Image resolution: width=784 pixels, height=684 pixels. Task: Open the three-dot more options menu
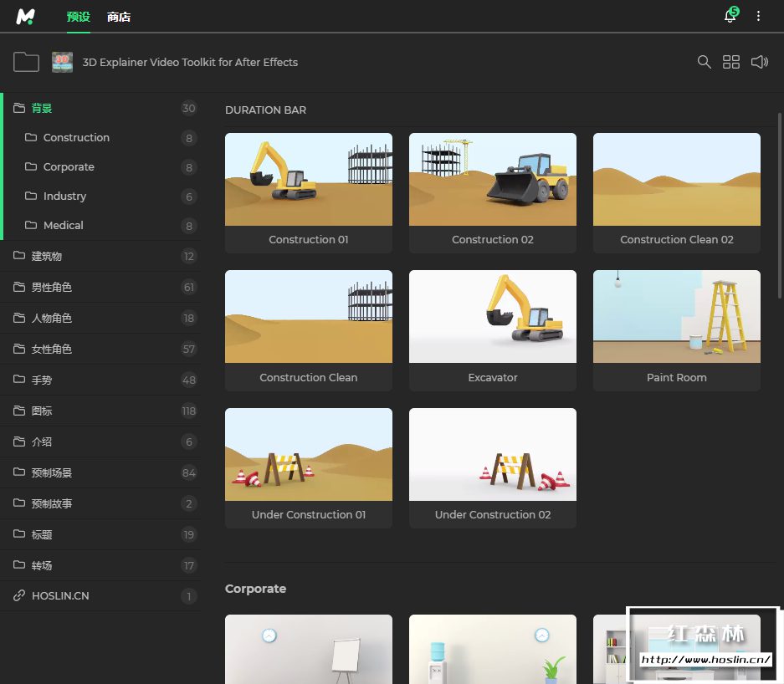759,16
